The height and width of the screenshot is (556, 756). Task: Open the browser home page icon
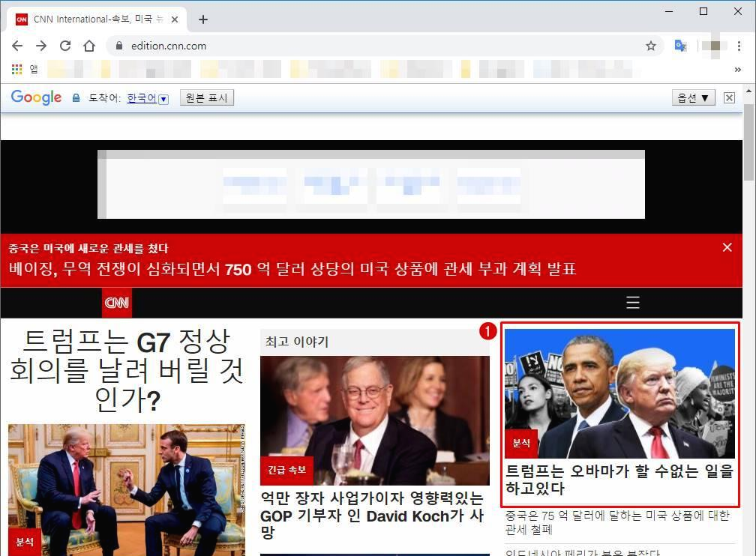click(x=89, y=46)
